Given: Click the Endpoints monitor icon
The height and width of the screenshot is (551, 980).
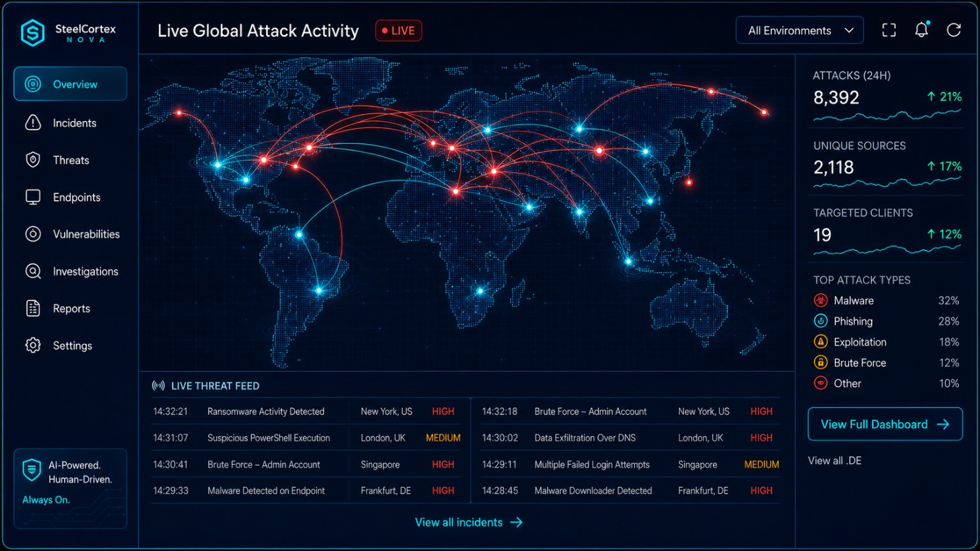Looking at the screenshot, I should tap(33, 197).
